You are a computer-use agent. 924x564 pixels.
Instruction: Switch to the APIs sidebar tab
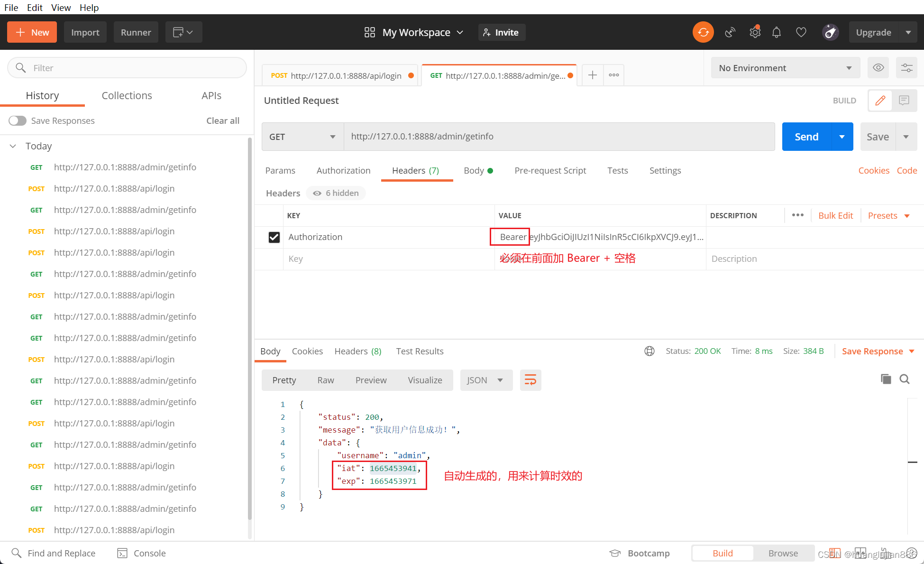pyautogui.click(x=211, y=95)
